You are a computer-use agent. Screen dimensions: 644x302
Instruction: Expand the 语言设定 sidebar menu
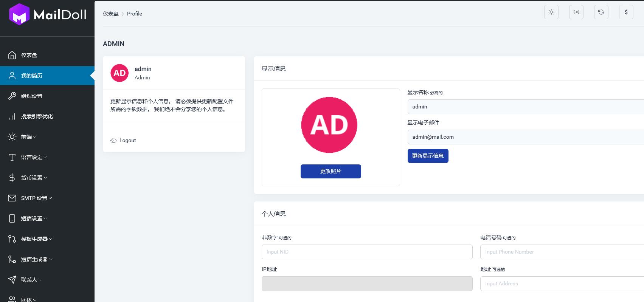(34, 157)
